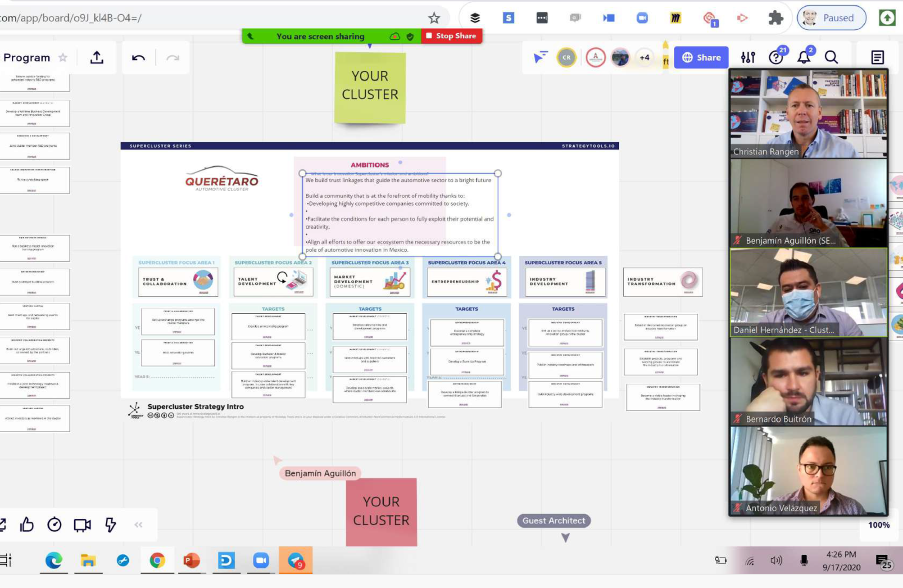This screenshot has height=588, width=903.
Task: Start video chat camera icon
Action: (82, 525)
